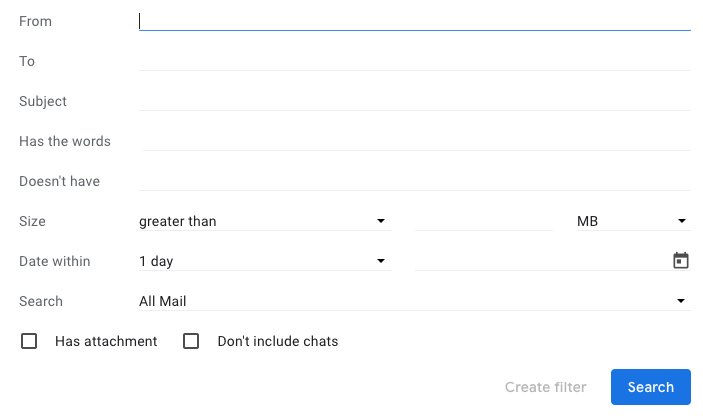Expand the 1 day date range dropdown
Screen dimensions: 703x418
[x=265, y=261]
